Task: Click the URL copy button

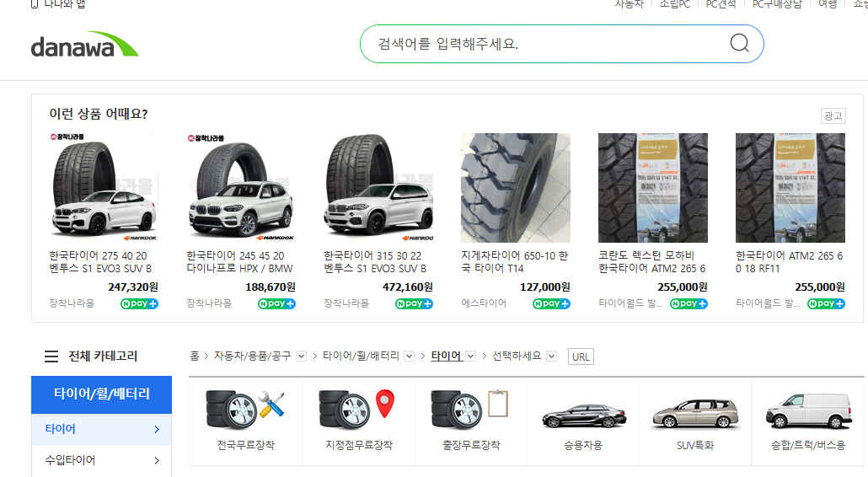Action: (x=581, y=357)
